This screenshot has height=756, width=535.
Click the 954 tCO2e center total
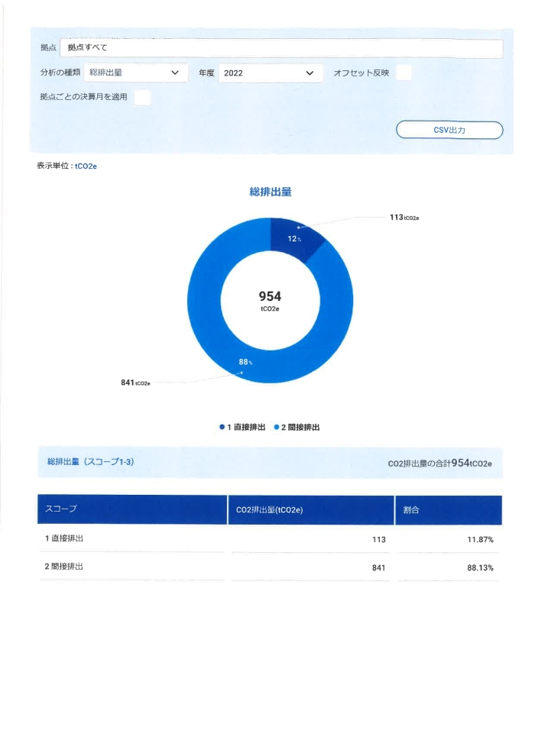[270, 300]
